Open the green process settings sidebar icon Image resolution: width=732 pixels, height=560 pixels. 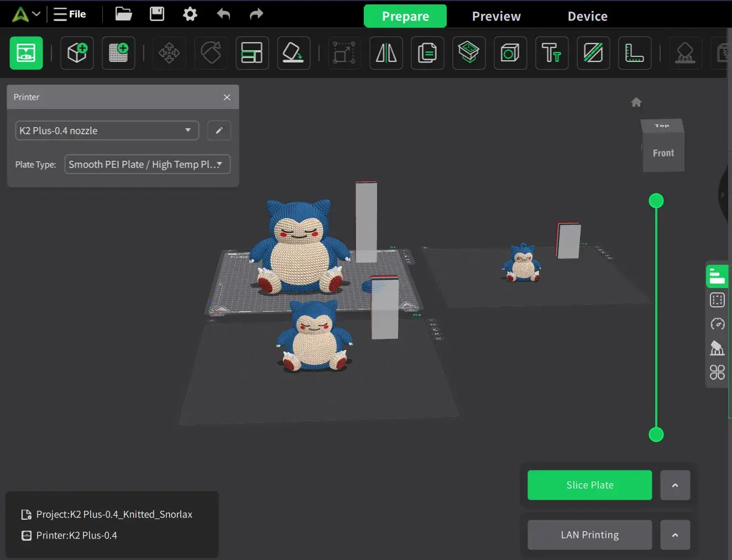(x=717, y=276)
